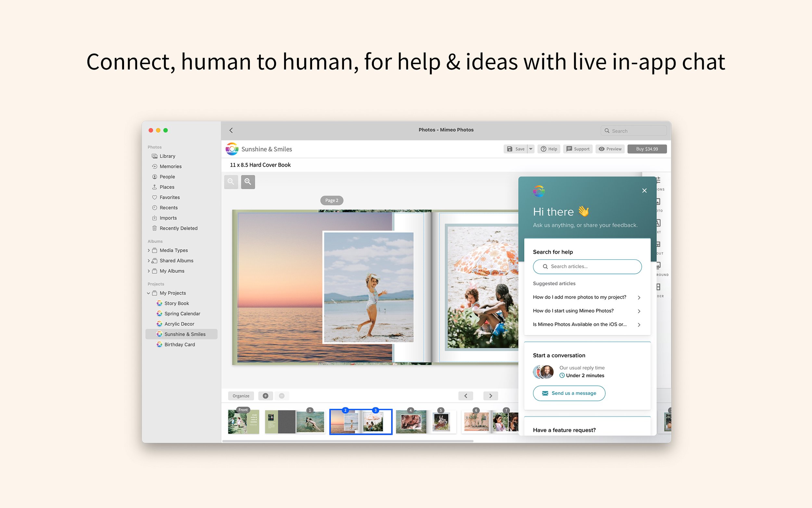Collapse the My Projects folder
This screenshot has width=812, height=508.
148,293
